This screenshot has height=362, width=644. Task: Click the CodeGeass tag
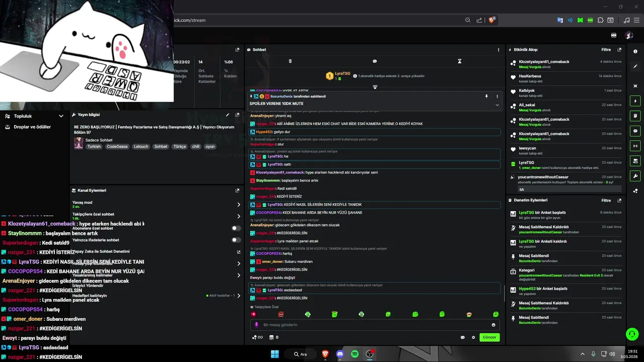pos(117,147)
